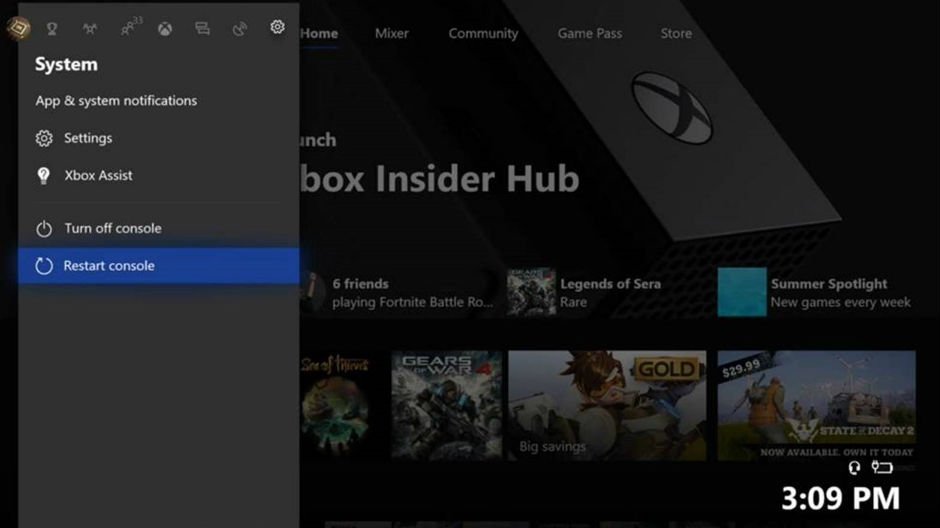This screenshot has height=528, width=940.
Task: Open the Messages chat icon in guide
Action: pyautogui.click(x=203, y=28)
